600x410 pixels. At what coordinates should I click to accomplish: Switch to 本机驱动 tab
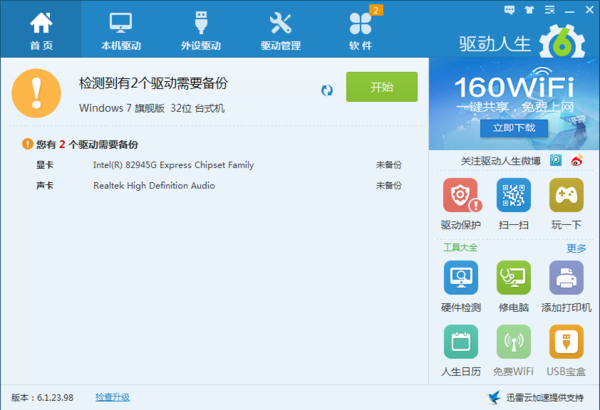pos(121,29)
